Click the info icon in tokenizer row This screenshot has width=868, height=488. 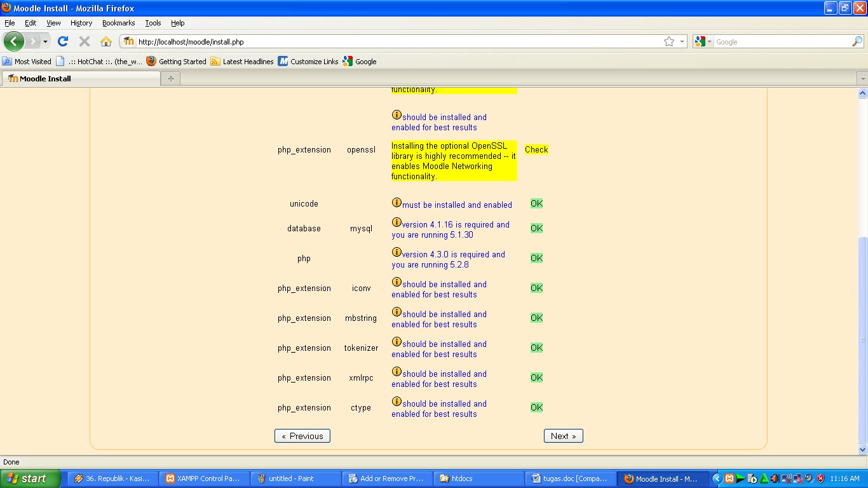[397, 342]
